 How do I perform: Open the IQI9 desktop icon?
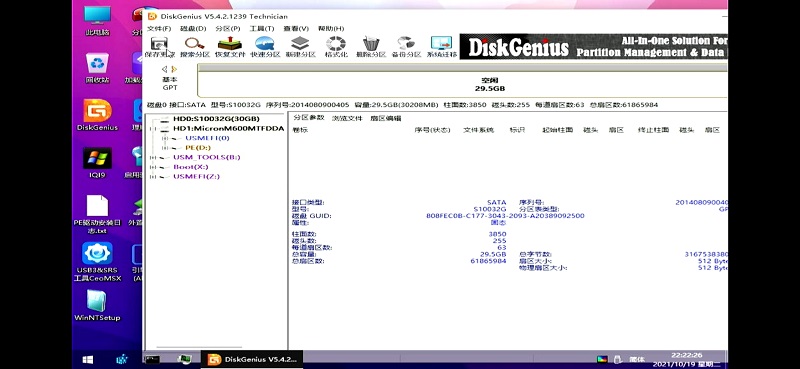pyautogui.click(x=97, y=163)
